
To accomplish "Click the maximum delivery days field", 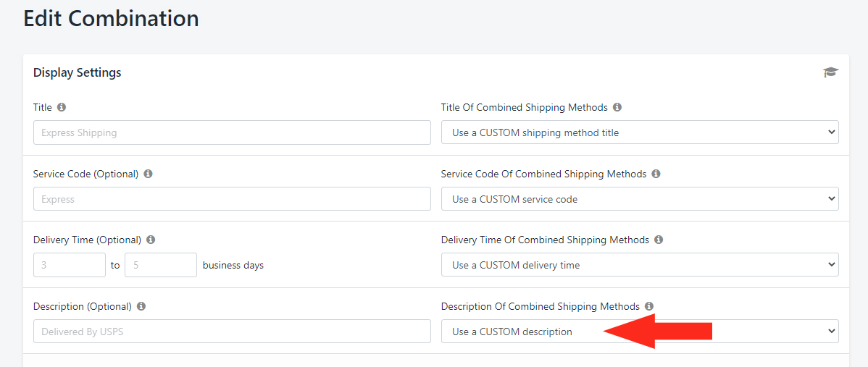I will pos(161,266).
